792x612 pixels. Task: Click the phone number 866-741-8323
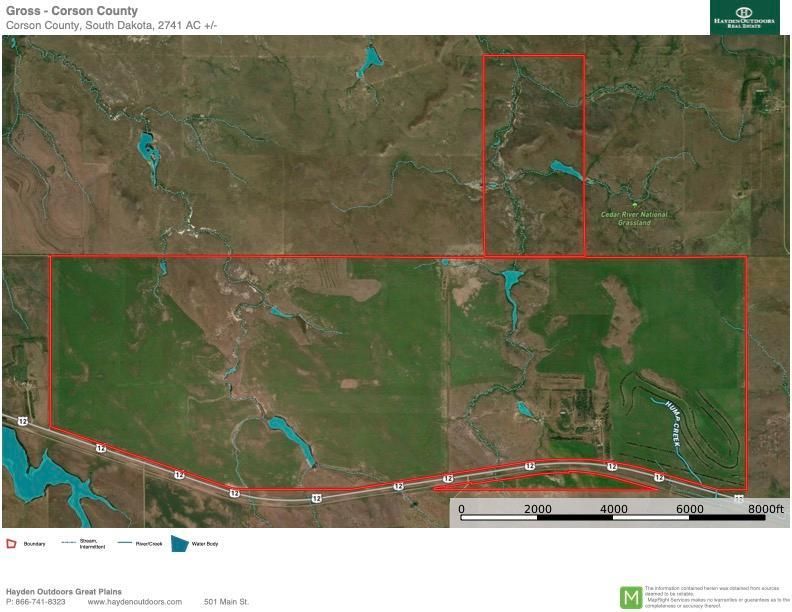coord(40,602)
